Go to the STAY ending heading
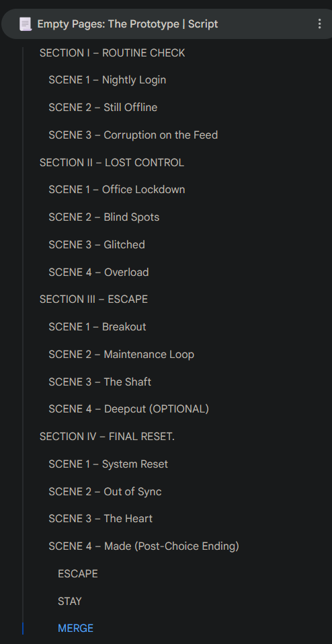This screenshot has height=644, width=332. point(70,602)
